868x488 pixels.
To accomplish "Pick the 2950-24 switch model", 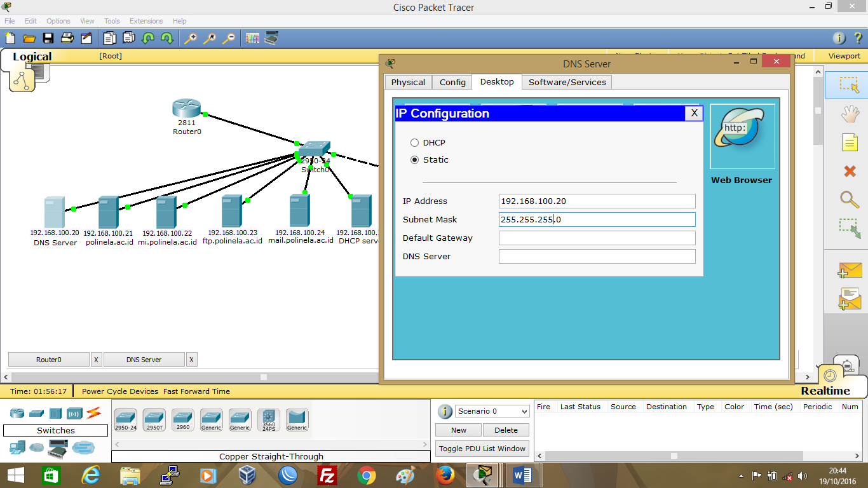I will 126,419.
